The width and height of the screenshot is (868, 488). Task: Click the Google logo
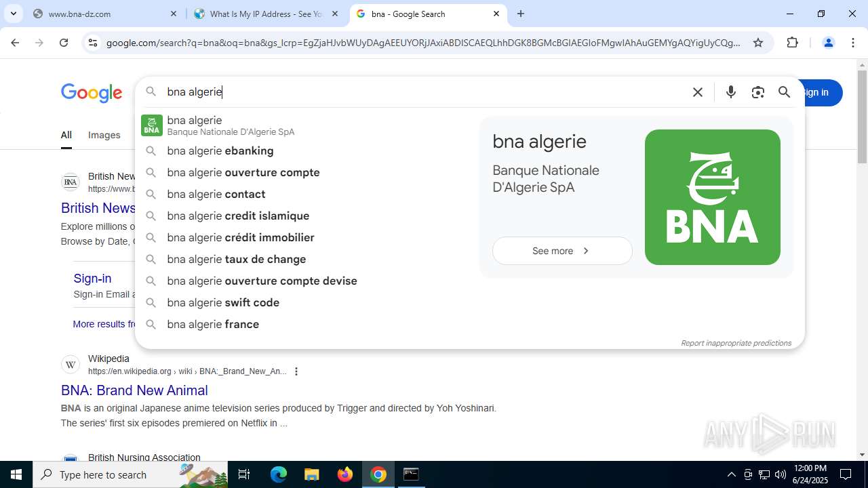[92, 93]
